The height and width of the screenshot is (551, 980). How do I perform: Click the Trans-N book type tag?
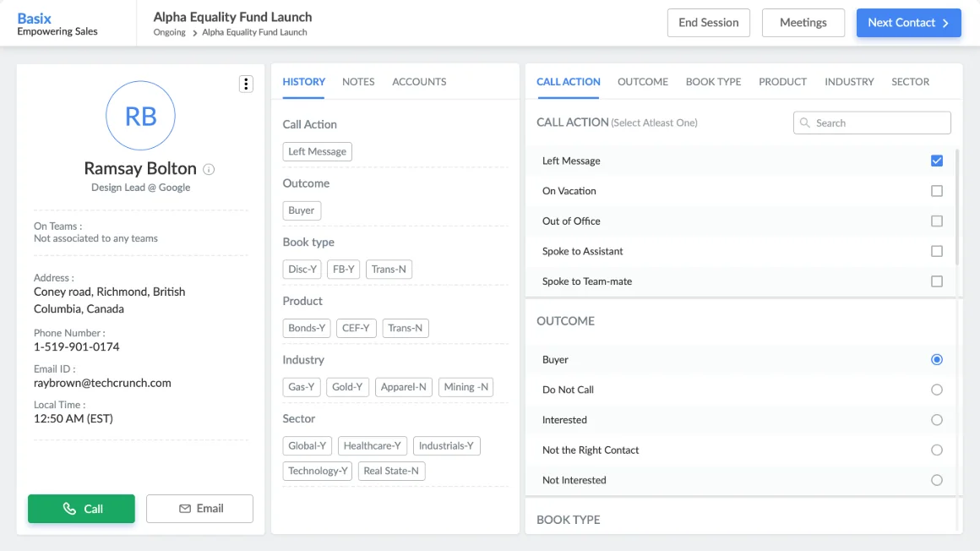389,269
